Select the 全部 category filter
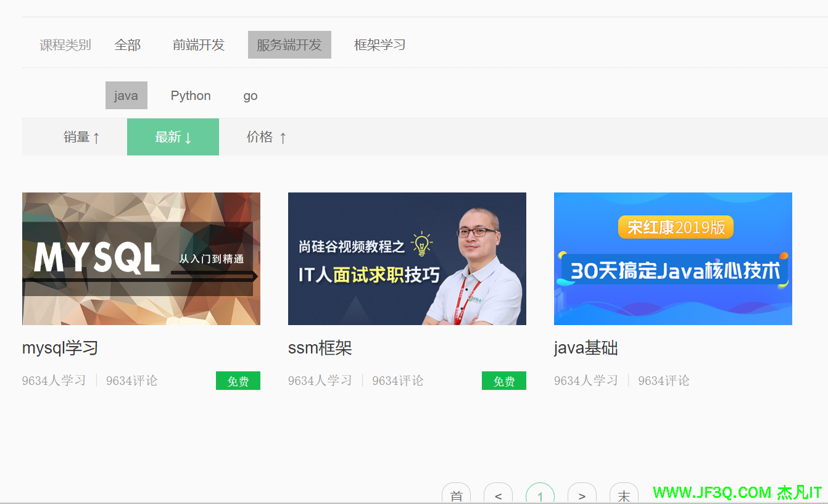This screenshot has width=828, height=504. [x=128, y=45]
